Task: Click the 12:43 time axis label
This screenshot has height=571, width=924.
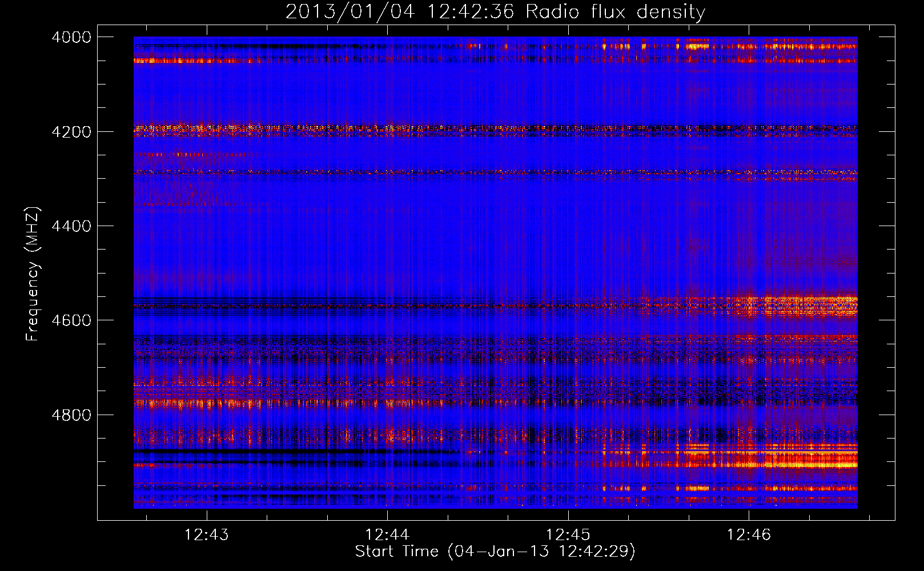Action: tap(207, 534)
